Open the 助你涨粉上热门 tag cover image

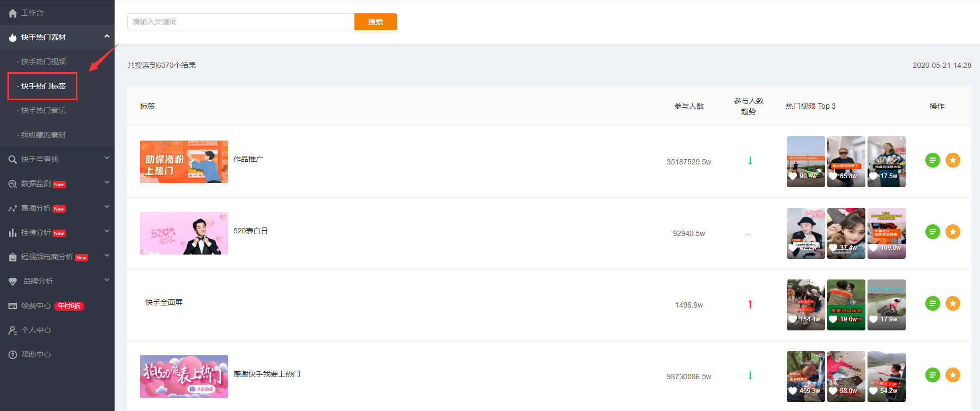[x=184, y=162]
